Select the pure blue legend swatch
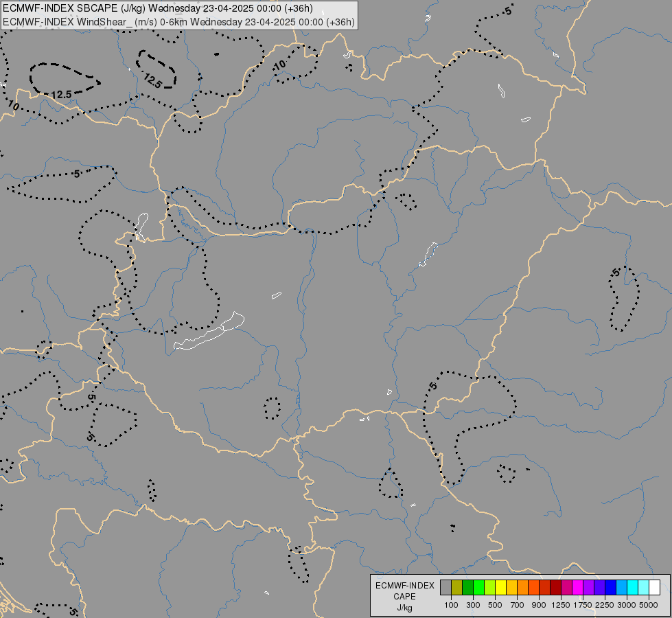This screenshot has width=672, height=618. click(611, 588)
